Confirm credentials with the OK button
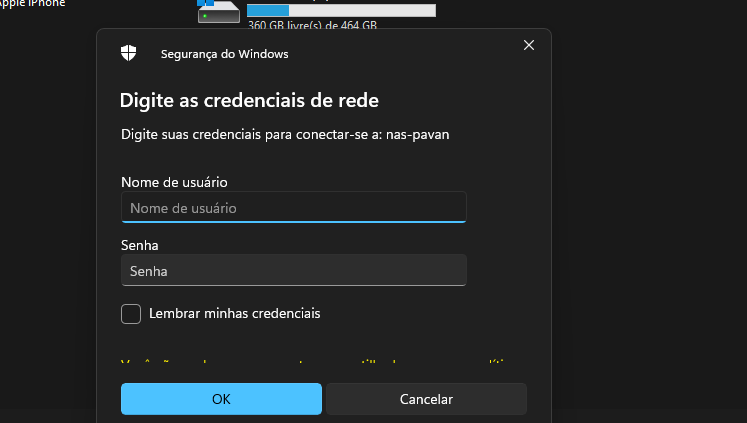This screenshot has width=747, height=423. tap(221, 399)
